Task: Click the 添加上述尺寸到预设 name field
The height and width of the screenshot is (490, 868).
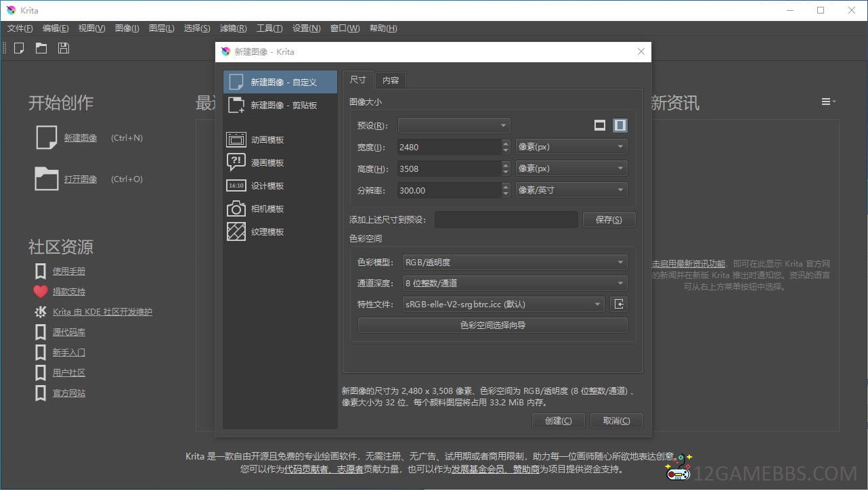Action: pos(506,219)
